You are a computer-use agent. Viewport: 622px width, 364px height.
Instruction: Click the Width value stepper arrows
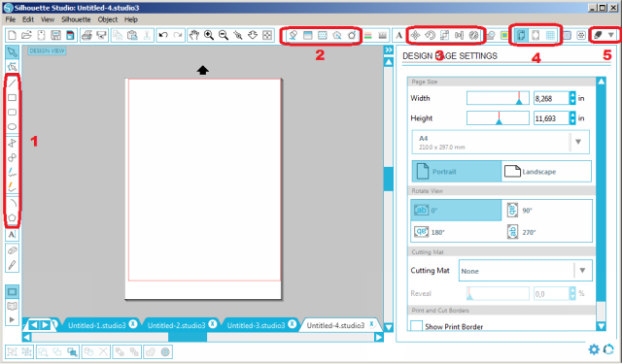[572, 98]
